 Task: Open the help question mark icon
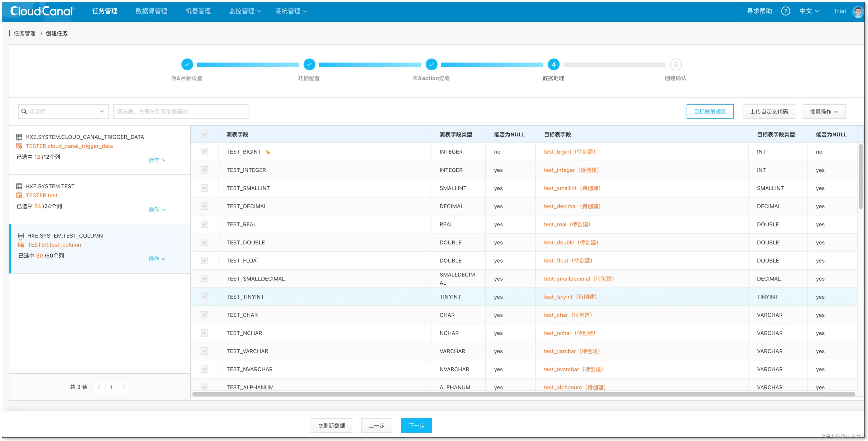point(785,11)
